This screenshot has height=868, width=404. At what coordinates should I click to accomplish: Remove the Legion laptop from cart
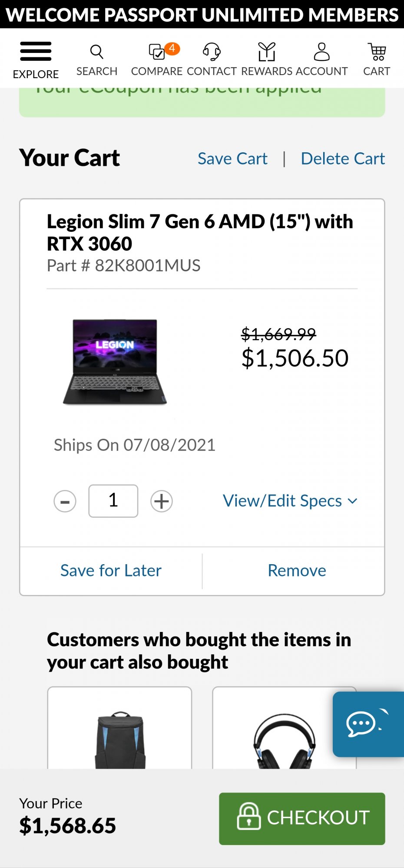(297, 570)
